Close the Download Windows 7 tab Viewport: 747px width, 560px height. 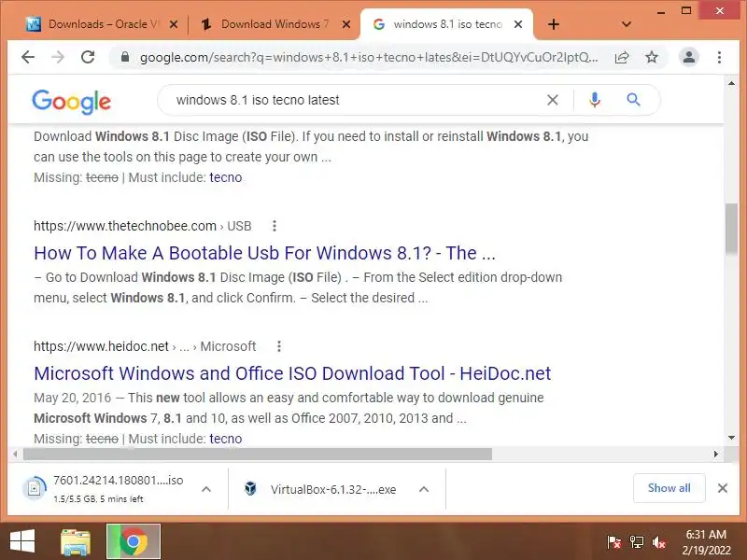(346, 24)
